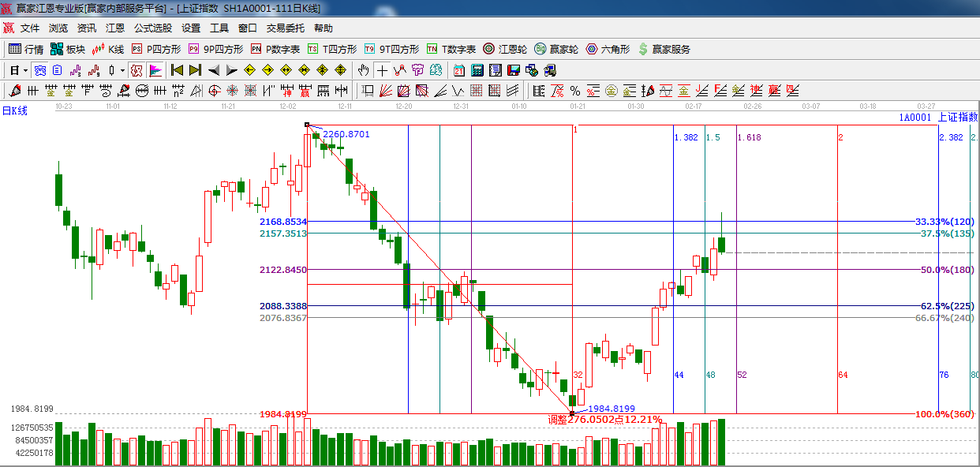Open the calculator icon in toolbar
Screen dimensions: 980x467
pyautogui.click(x=477, y=70)
